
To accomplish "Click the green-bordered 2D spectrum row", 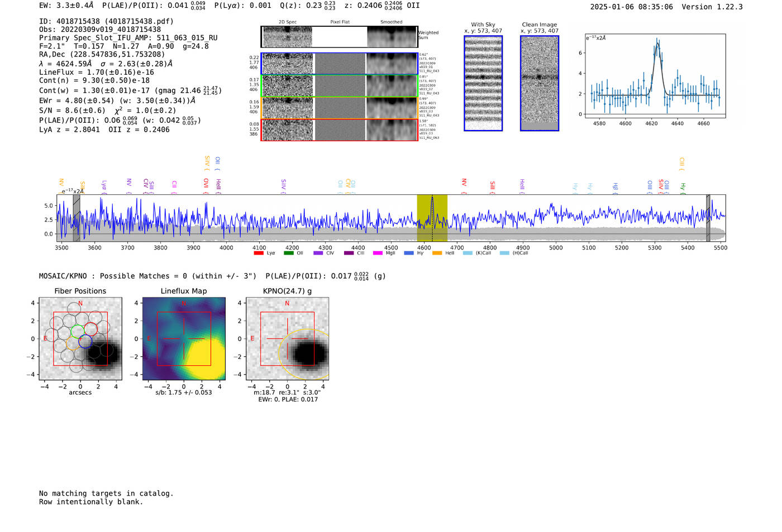I will pos(340,86).
